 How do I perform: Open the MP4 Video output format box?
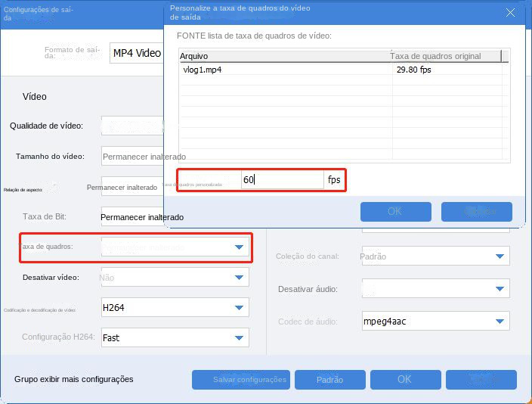pyautogui.click(x=137, y=53)
